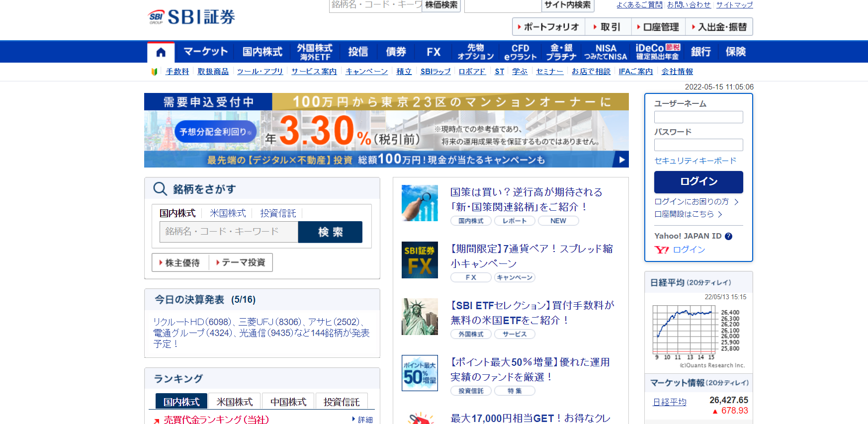This screenshot has width=868, height=424.
Task: Select 米国株式 tab in ランキング
Action: (x=235, y=402)
